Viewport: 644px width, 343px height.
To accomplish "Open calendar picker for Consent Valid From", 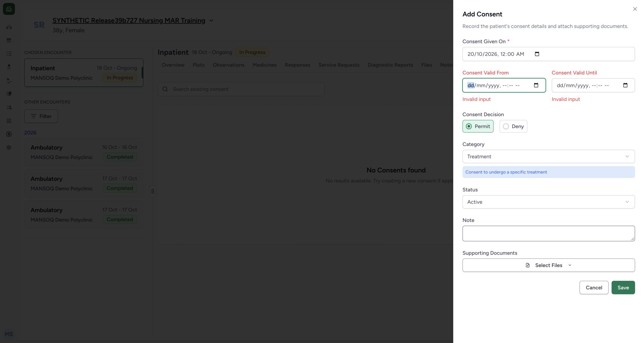I will coord(536,85).
